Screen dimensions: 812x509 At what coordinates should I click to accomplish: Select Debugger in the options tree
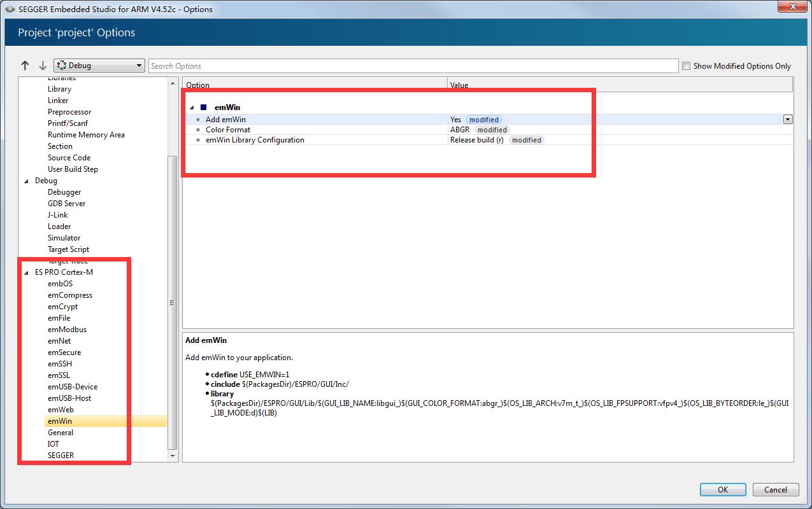pos(64,192)
